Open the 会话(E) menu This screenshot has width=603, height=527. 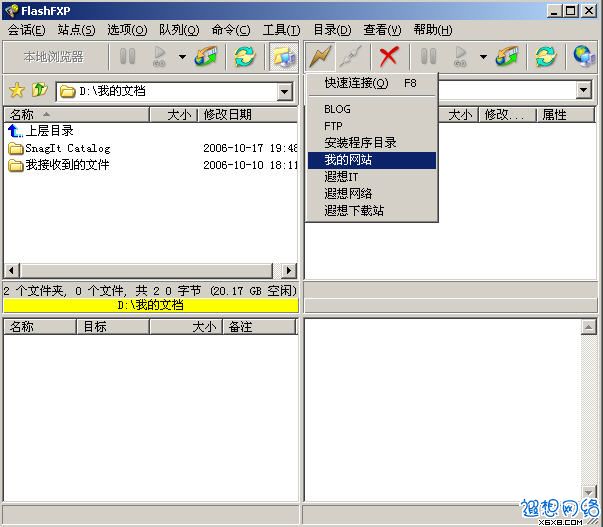click(26, 30)
